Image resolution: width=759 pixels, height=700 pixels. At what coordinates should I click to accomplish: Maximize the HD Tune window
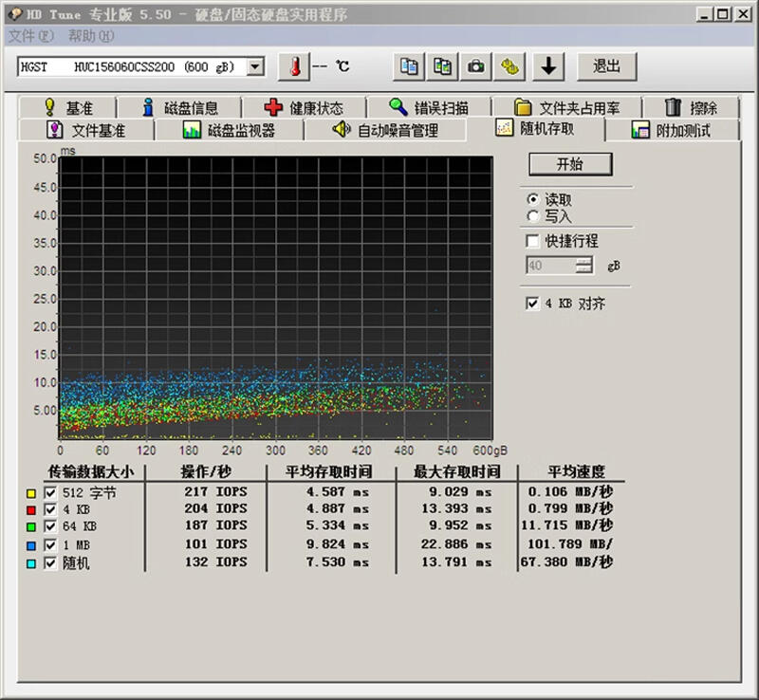[x=723, y=14]
